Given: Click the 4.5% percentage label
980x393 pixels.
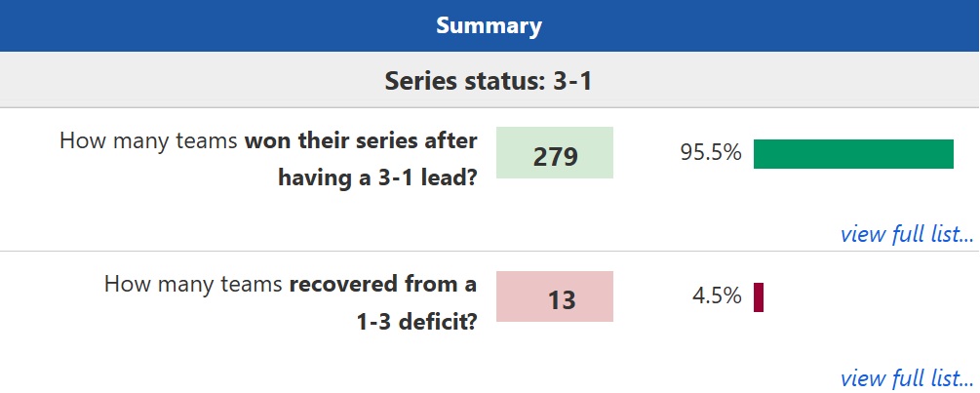Looking at the screenshot, I should (x=717, y=296).
